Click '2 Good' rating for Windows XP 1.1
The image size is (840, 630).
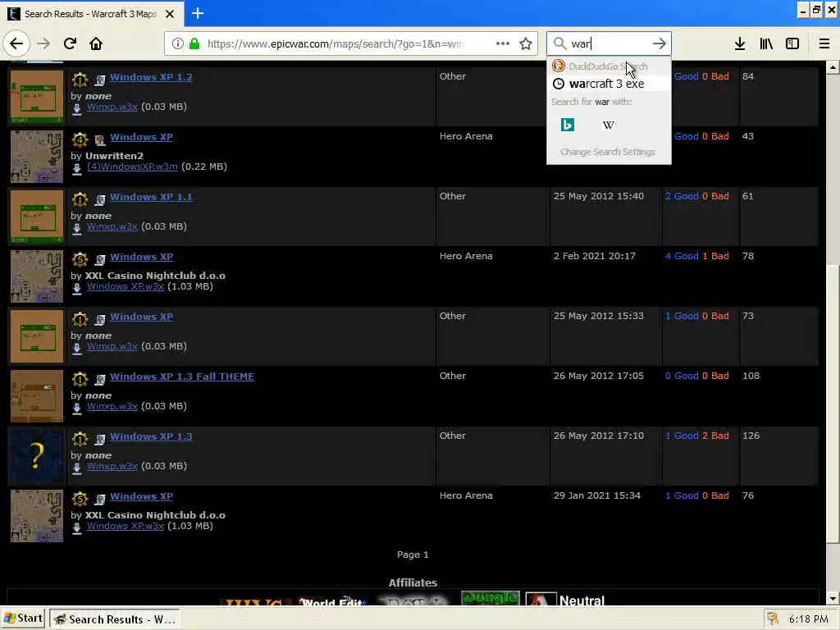(682, 197)
